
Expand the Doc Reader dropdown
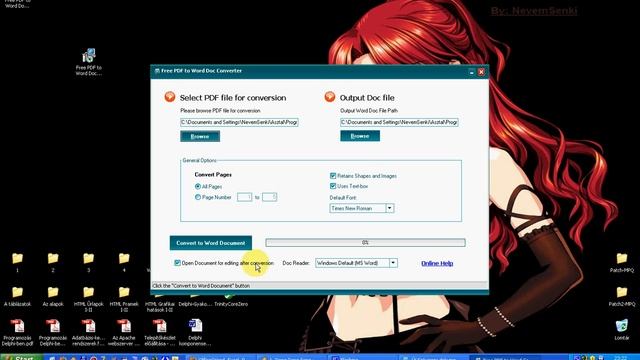(x=393, y=263)
